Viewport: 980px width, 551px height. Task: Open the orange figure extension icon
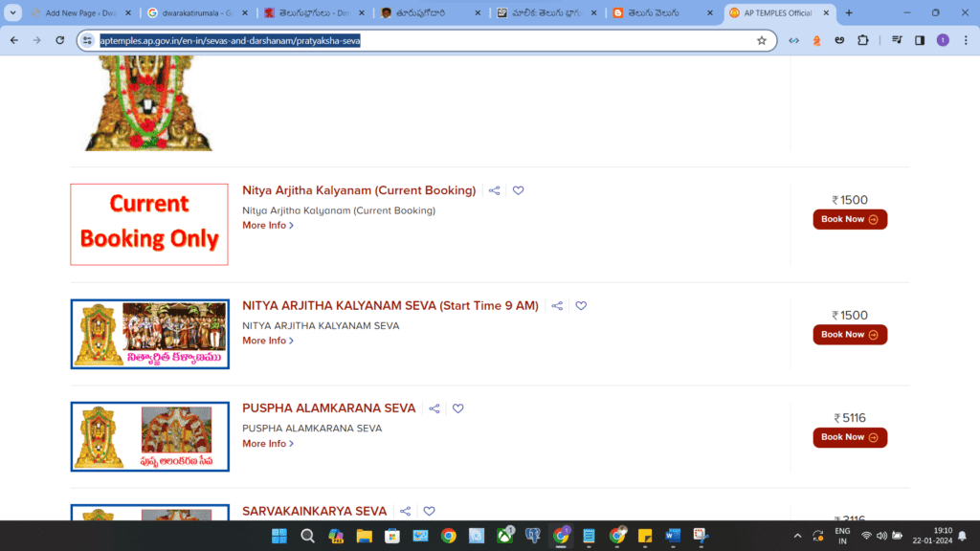tap(816, 40)
